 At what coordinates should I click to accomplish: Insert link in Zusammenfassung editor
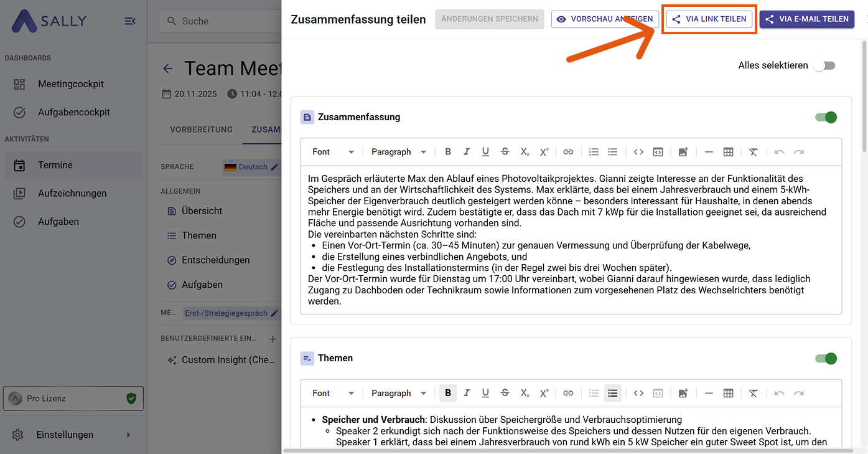[x=568, y=152]
